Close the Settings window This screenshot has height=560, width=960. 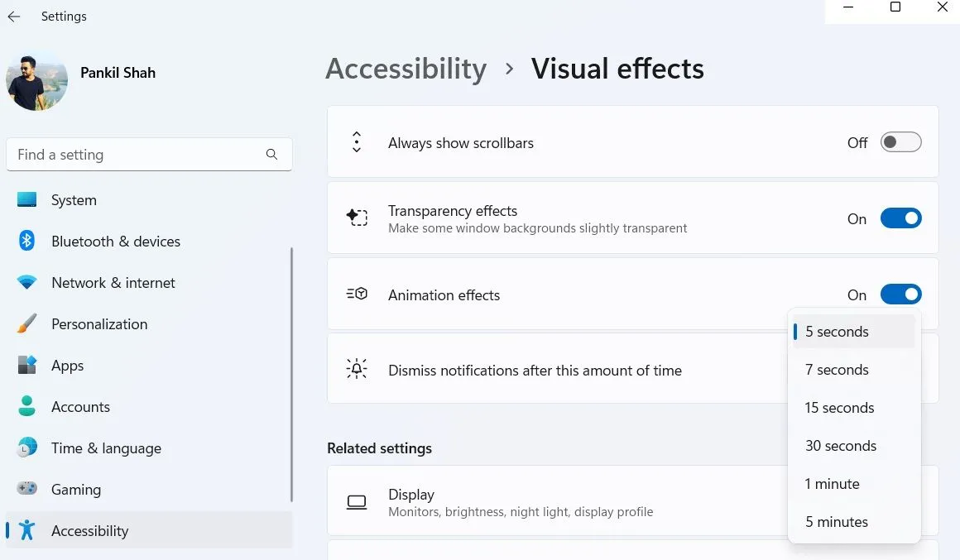pyautogui.click(x=943, y=7)
